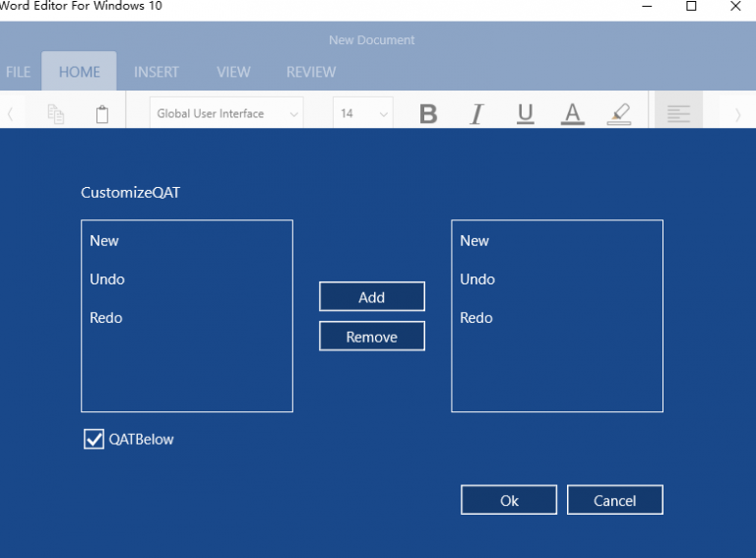
Task: Toggle Italic formatting
Action: (x=476, y=114)
